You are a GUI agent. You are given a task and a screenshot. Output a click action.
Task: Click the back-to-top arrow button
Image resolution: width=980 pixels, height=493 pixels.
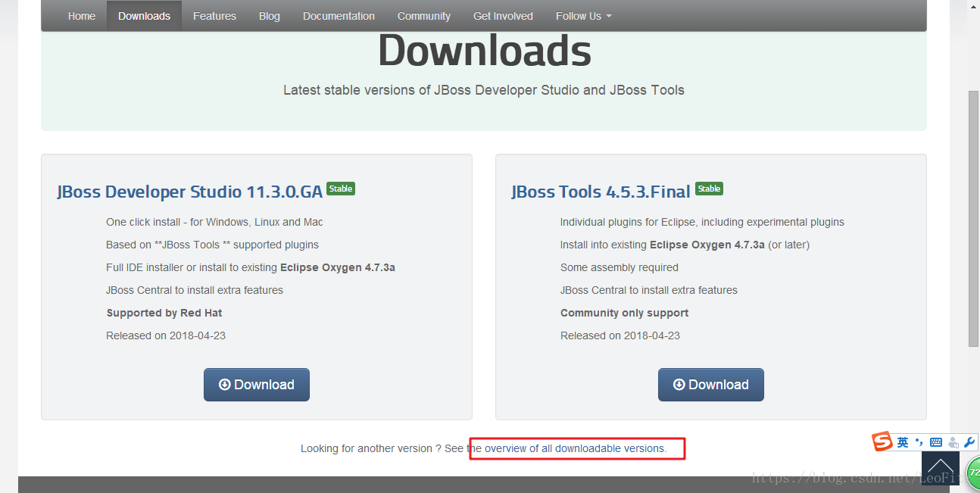(x=941, y=466)
